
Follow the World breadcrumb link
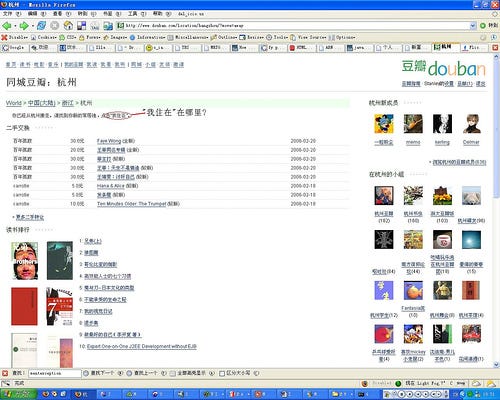tap(14, 103)
